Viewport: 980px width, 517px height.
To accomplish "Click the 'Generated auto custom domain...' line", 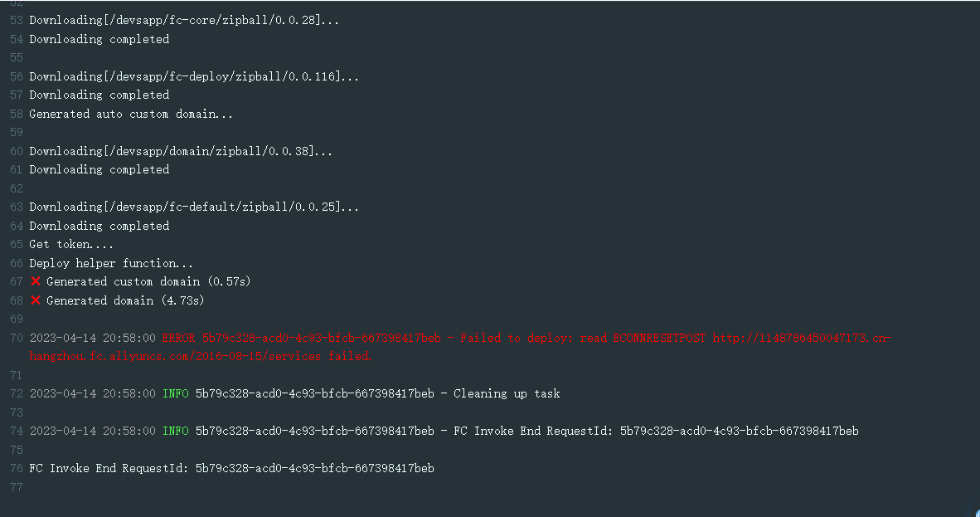I will [131, 114].
